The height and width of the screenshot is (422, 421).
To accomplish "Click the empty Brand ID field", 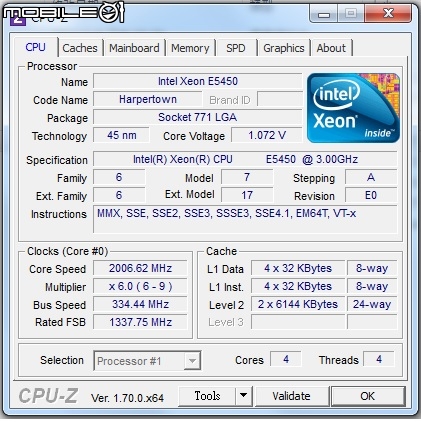I will tap(280, 99).
